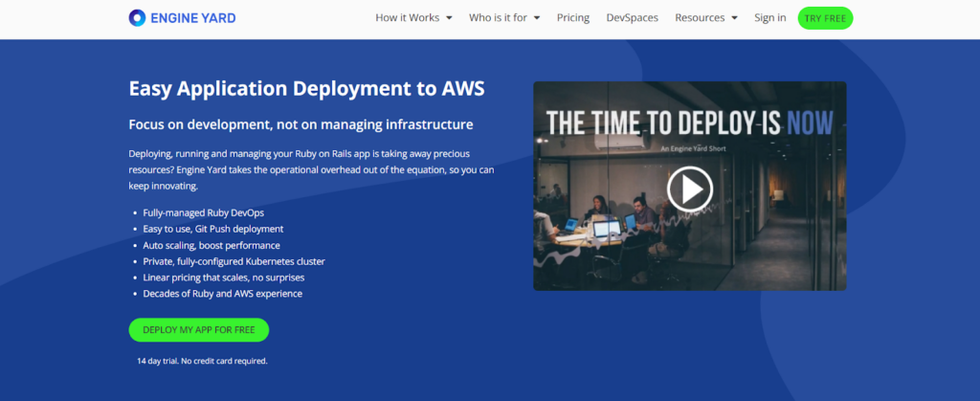Image resolution: width=980 pixels, height=401 pixels.
Task: Click the ENGINE YARD brand name
Action: point(193,18)
